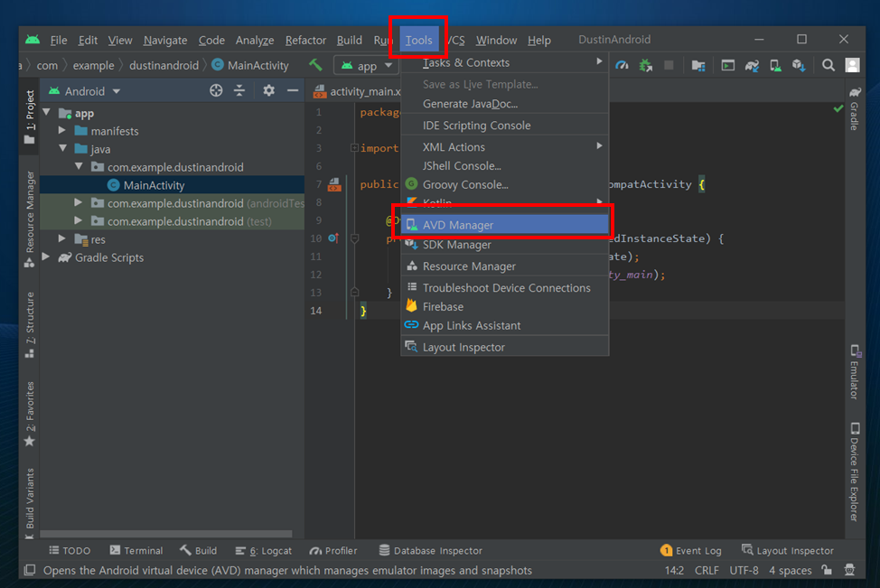The width and height of the screenshot is (880, 588).
Task: Click the Profile app gauge icon
Action: click(622, 66)
